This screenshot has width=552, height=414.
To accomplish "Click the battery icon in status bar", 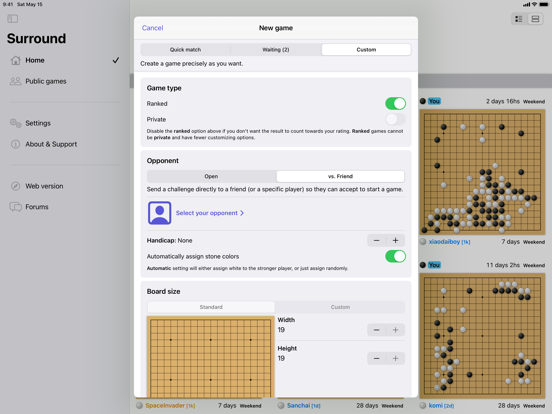I will click(x=544, y=4).
